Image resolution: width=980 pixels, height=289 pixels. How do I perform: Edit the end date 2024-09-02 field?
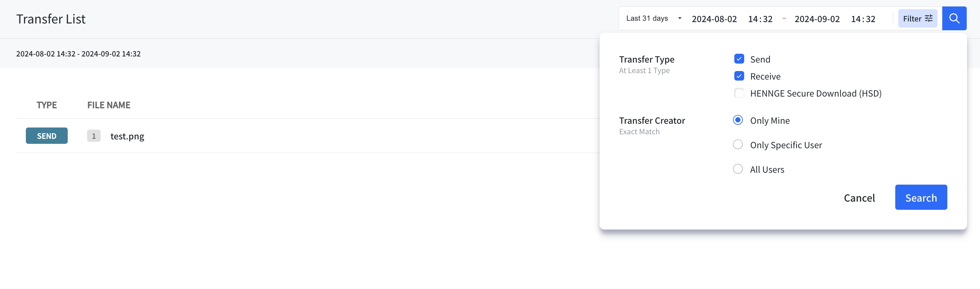click(817, 19)
